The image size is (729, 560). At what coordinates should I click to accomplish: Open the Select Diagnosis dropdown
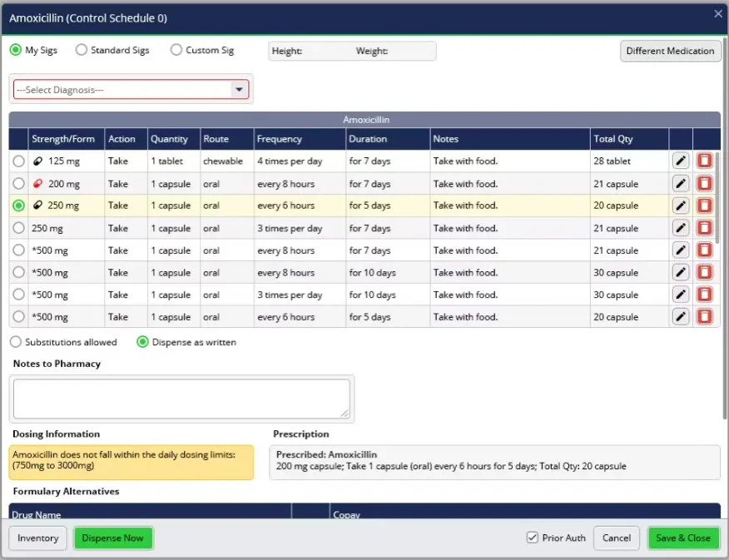coord(240,89)
